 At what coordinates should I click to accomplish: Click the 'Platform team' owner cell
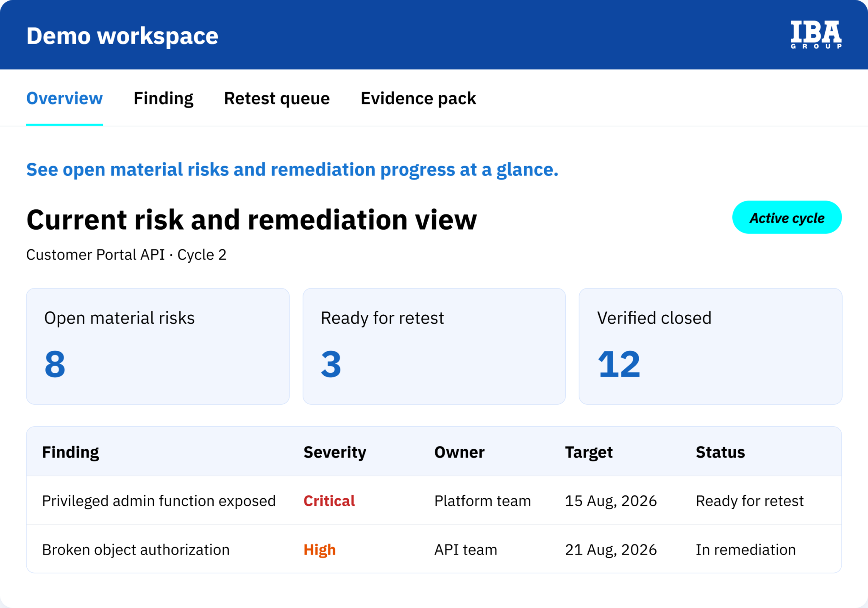click(483, 501)
